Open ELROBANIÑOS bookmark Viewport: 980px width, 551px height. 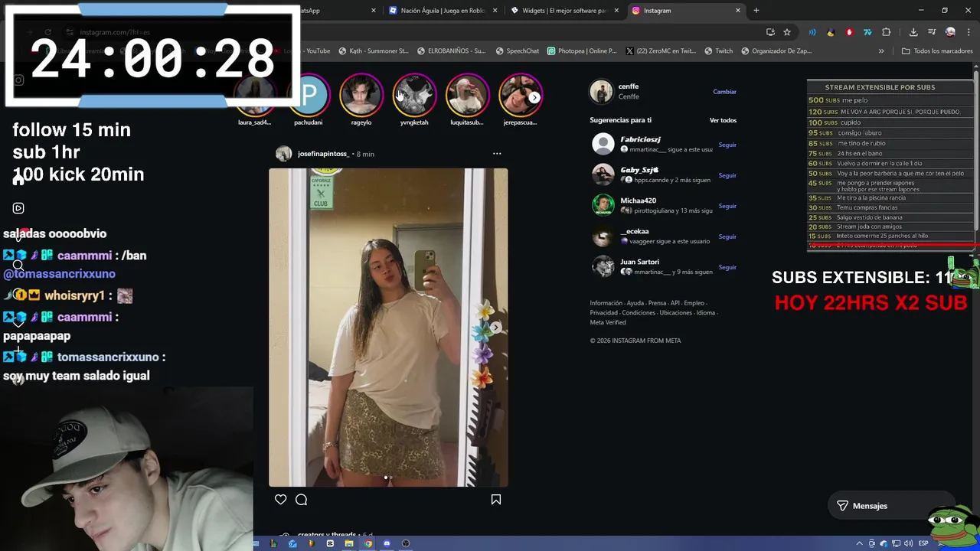[451, 51]
